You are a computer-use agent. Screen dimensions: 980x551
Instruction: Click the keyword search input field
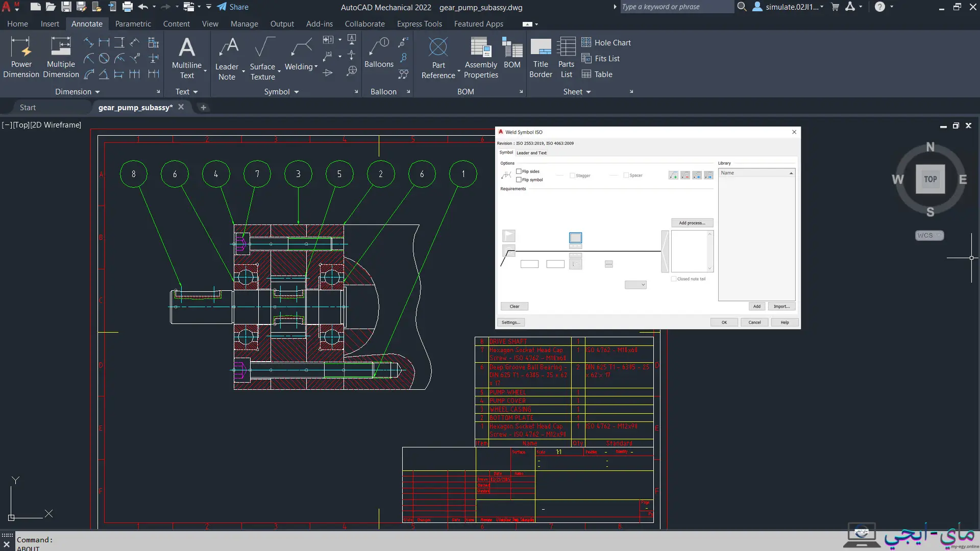coord(676,7)
